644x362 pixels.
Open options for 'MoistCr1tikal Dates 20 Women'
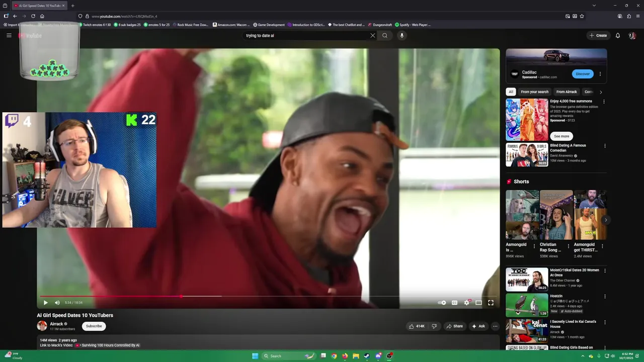point(605,270)
